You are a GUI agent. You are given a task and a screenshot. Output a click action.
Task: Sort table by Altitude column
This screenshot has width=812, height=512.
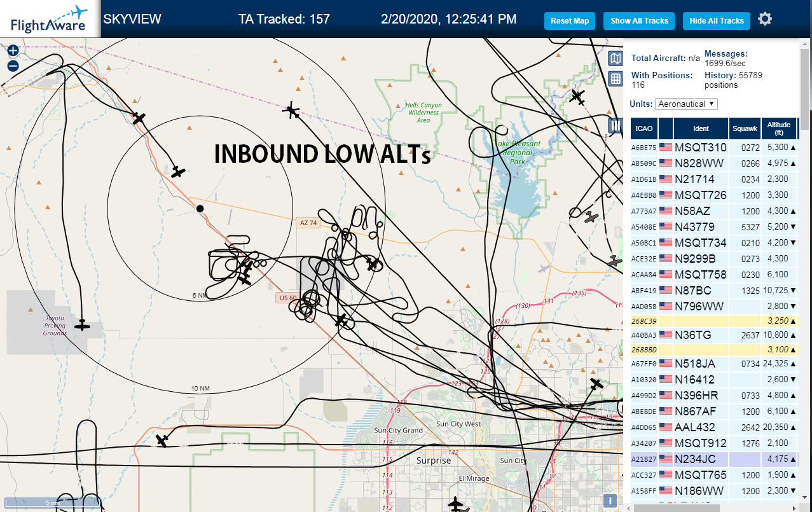point(779,128)
